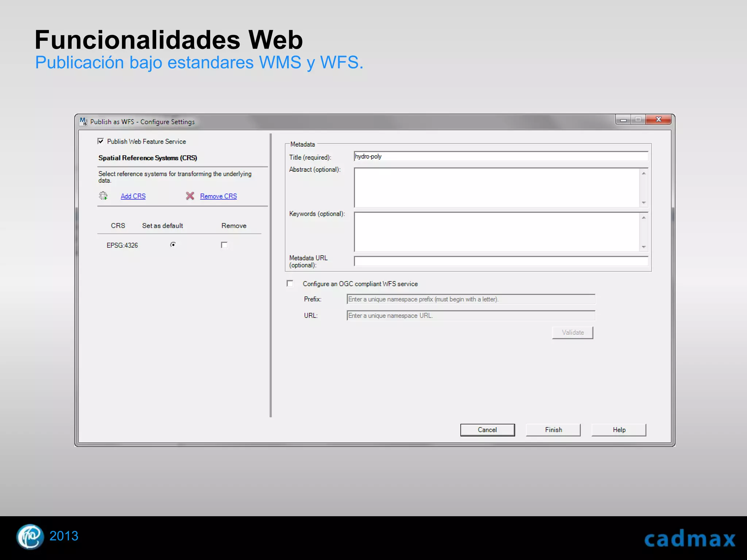Click the CRS column header
Viewport: 747px width, 560px height.
(x=118, y=226)
